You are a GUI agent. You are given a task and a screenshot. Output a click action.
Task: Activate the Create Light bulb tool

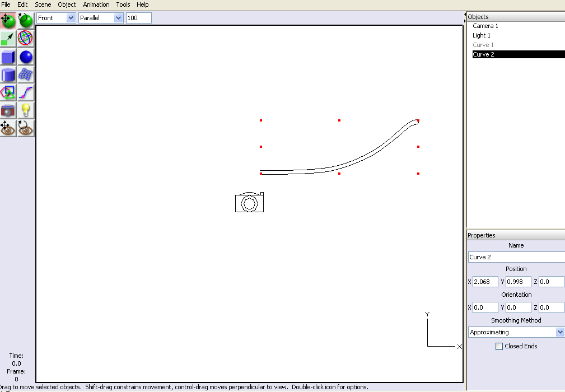[x=26, y=110]
